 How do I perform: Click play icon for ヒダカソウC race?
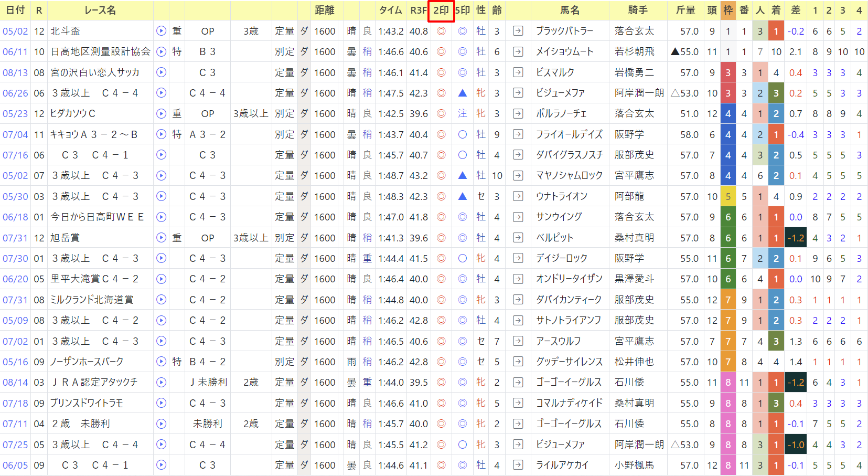tap(161, 113)
